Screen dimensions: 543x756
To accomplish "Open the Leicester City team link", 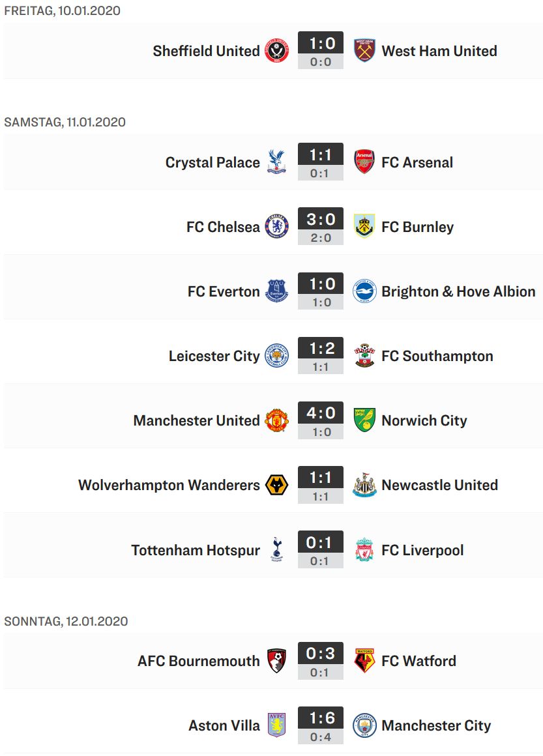I will 214,356.
